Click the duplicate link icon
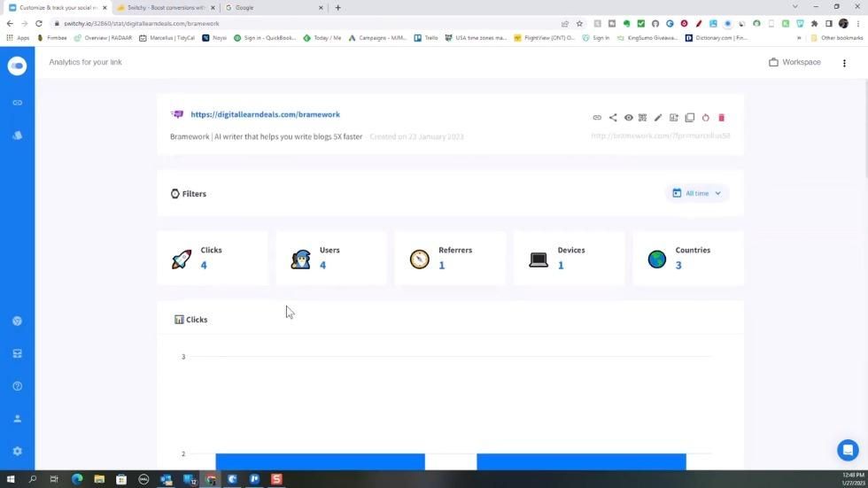The height and width of the screenshot is (488, 868). pos(690,118)
